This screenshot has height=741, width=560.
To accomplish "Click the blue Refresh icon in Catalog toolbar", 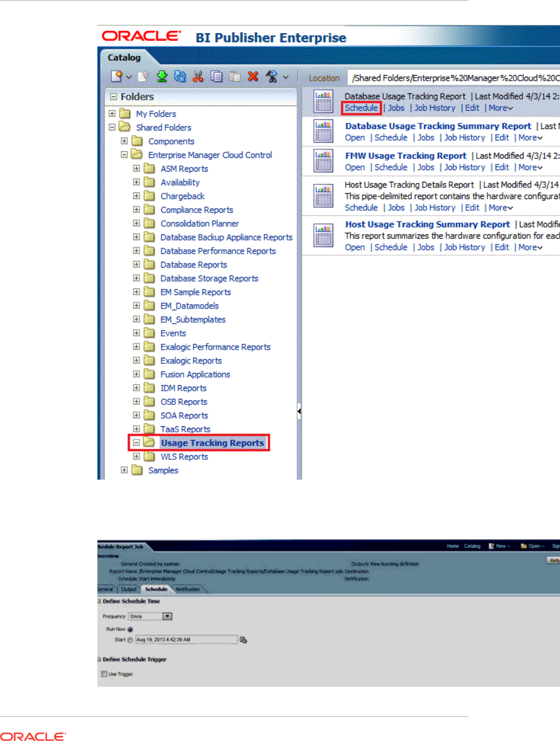I will (x=180, y=76).
